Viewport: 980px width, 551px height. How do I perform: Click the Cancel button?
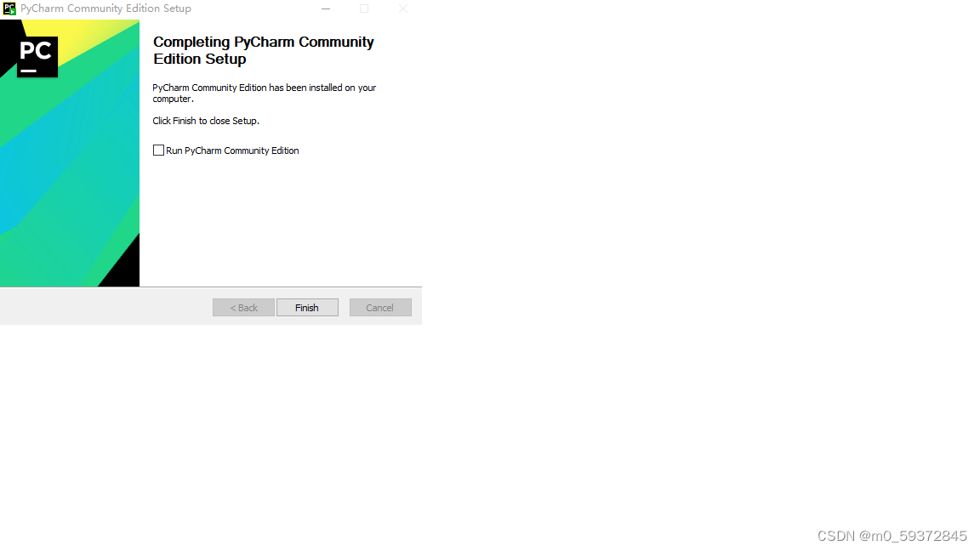tap(380, 307)
